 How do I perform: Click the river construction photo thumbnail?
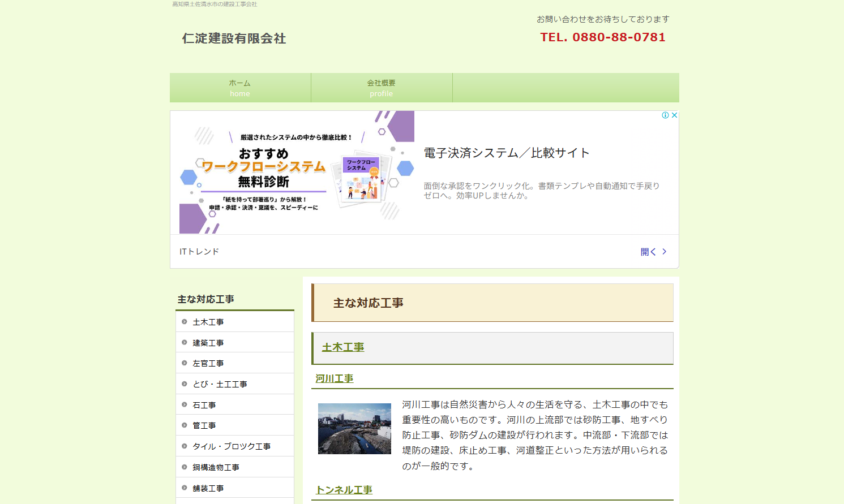354,428
